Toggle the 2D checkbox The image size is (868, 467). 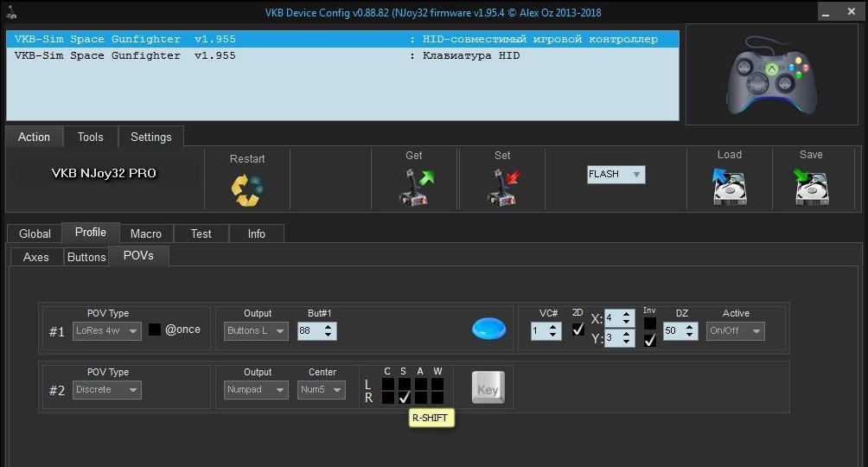578,329
